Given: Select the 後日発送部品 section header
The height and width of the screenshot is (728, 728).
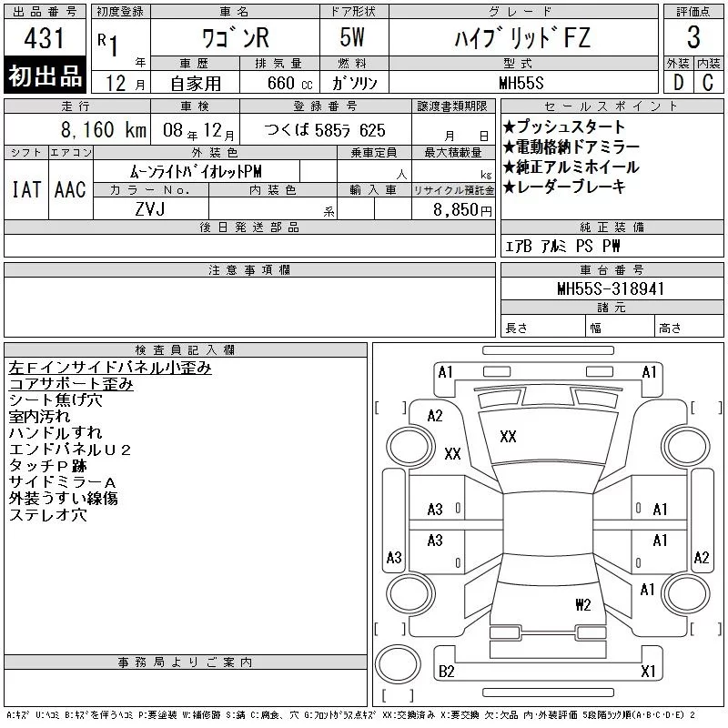Looking at the screenshot, I should [x=249, y=227].
